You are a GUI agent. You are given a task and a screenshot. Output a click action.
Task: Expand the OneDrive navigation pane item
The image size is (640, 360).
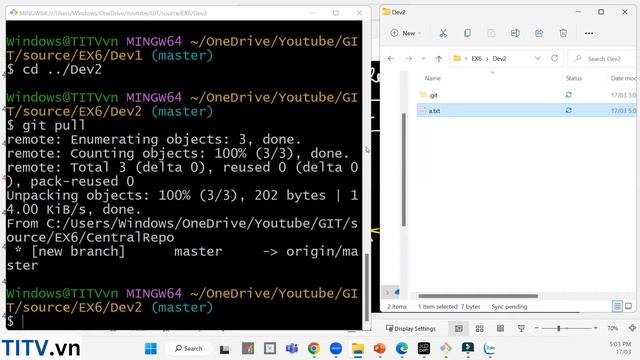pos(387,292)
